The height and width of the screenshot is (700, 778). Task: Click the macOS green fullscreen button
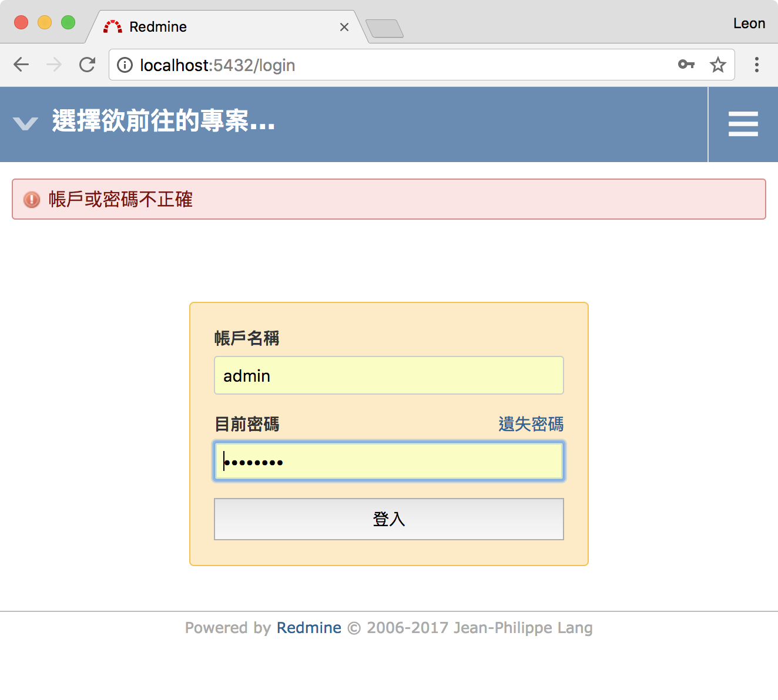pos(68,22)
